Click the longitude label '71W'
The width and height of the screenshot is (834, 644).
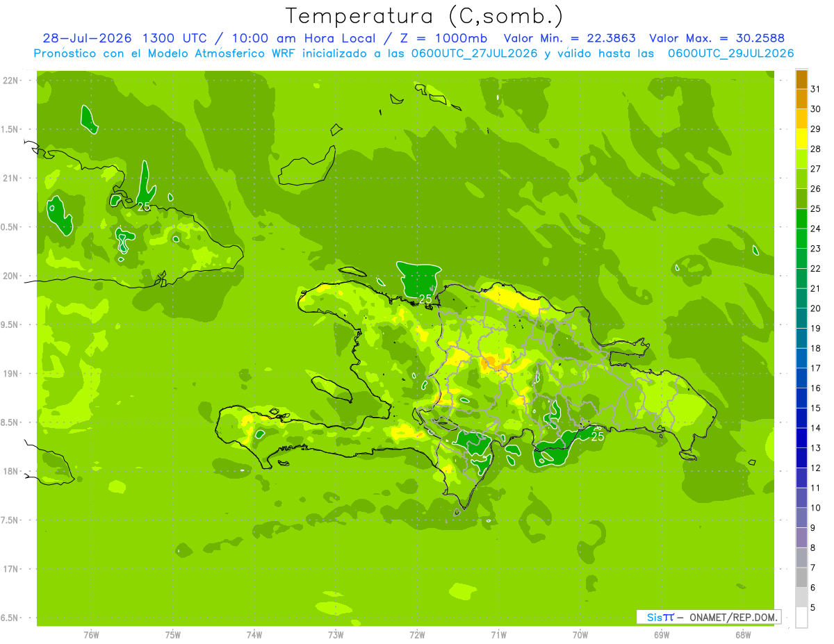point(498,635)
